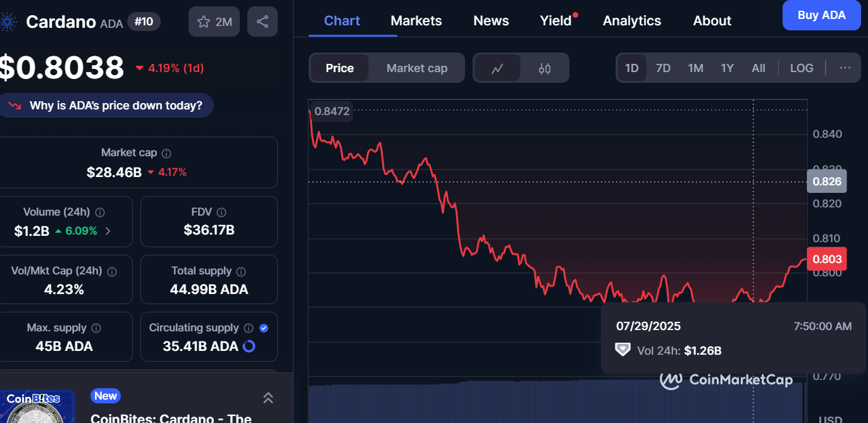Toggle LOG scale on chart
Screen dimensions: 868x423
[802, 68]
